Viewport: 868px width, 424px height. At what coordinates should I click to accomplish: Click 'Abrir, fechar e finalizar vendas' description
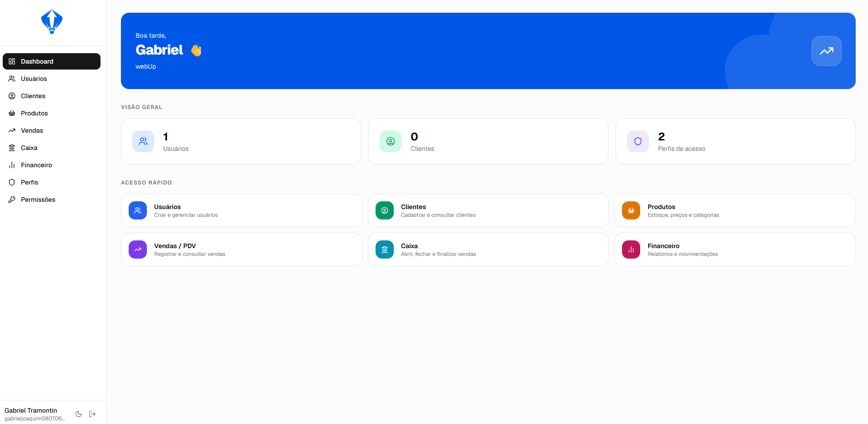(x=438, y=254)
